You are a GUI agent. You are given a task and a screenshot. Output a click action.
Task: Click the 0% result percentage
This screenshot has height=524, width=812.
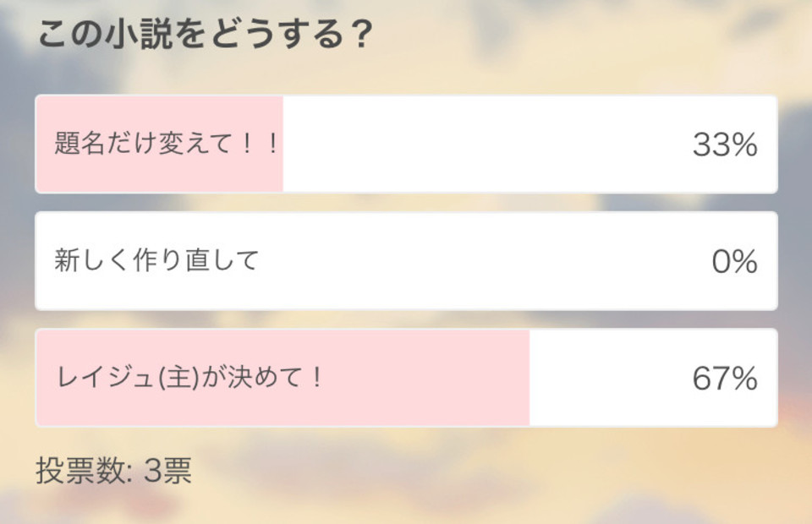pos(734,261)
